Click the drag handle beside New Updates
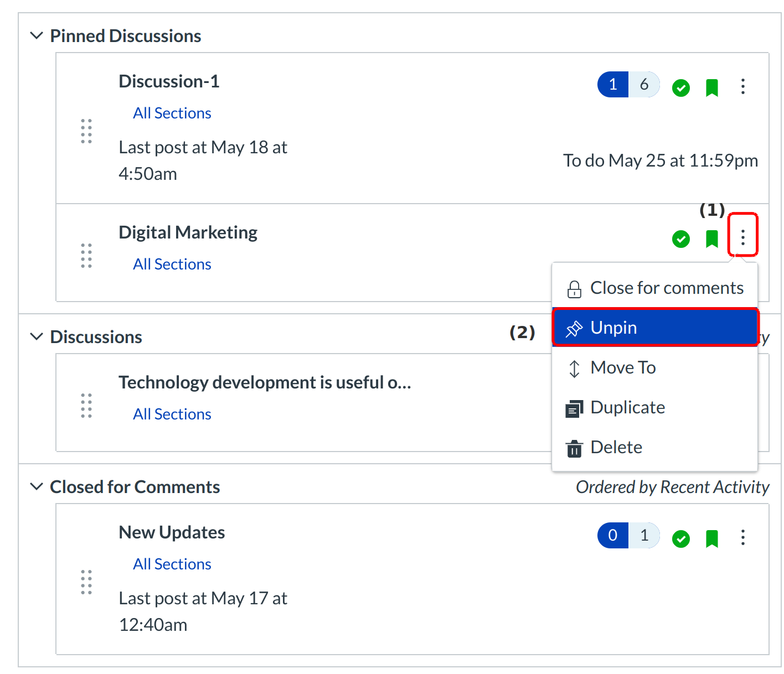This screenshot has width=784, height=674. 85,583
